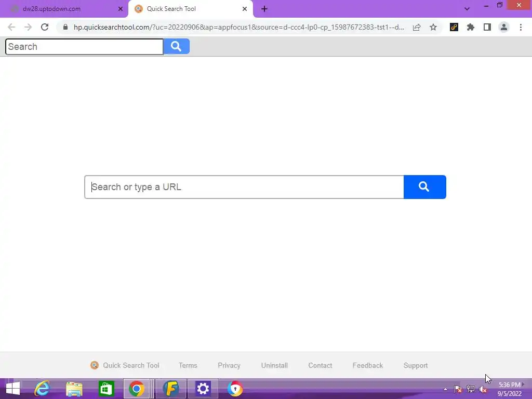Focus the 'Search or type a URL' box
Viewport: 532px width, 399px height.
[244, 187]
